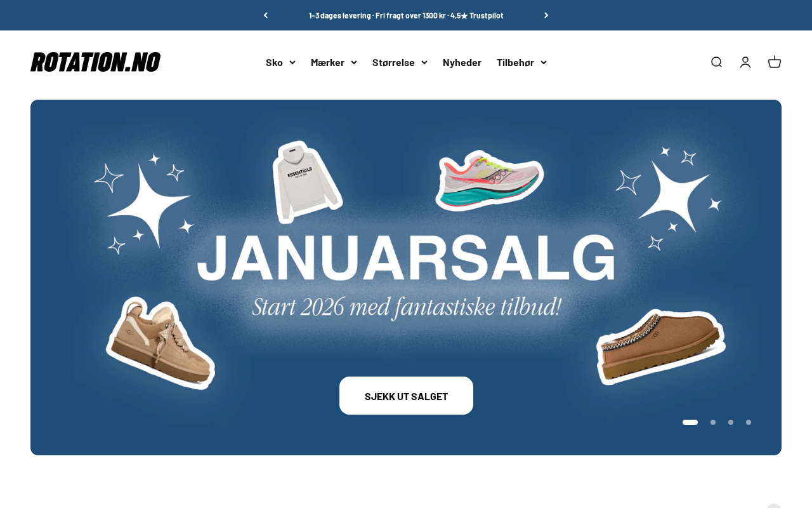Image resolution: width=812 pixels, height=508 pixels.
Task: Show previous announcement with left arrow
Action: coord(266,15)
